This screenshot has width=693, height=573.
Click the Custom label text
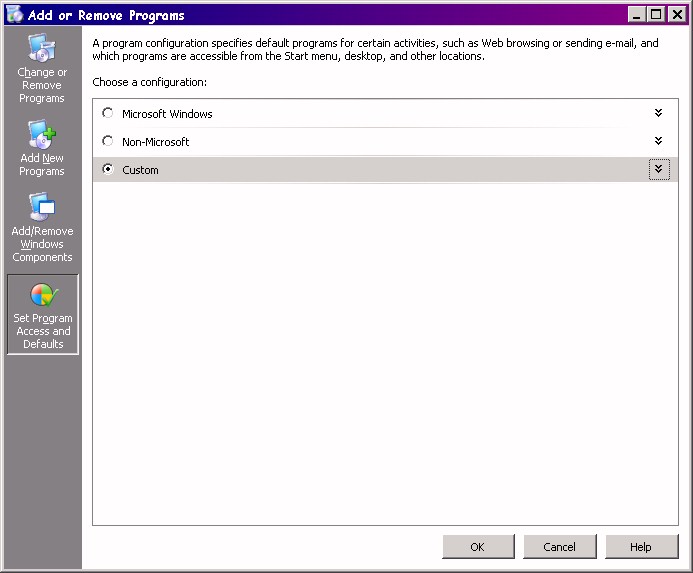pyautogui.click(x=140, y=170)
